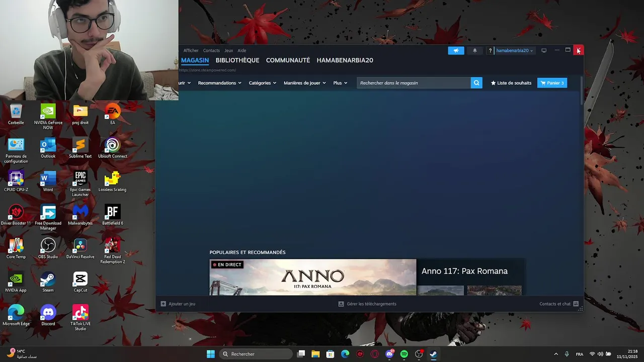Image resolution: width=644 pixels, height=362 pixels.
Task: Select the Sublime Text desktop icon
Action: click(x=80, y=148)
